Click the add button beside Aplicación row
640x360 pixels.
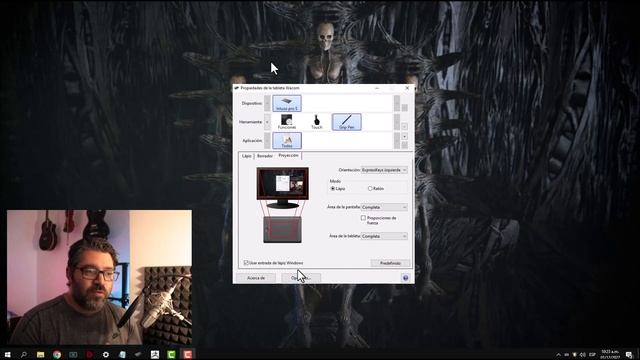[x=404, y=136]
